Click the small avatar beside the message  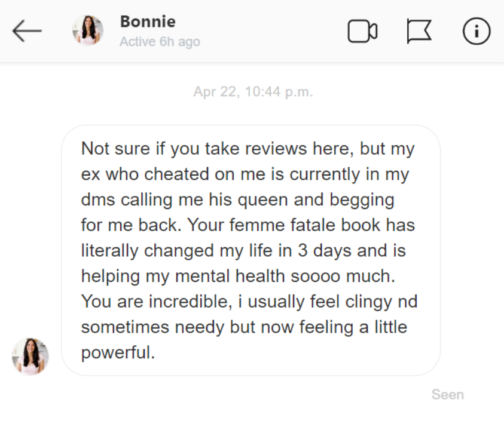click(30, 357)
